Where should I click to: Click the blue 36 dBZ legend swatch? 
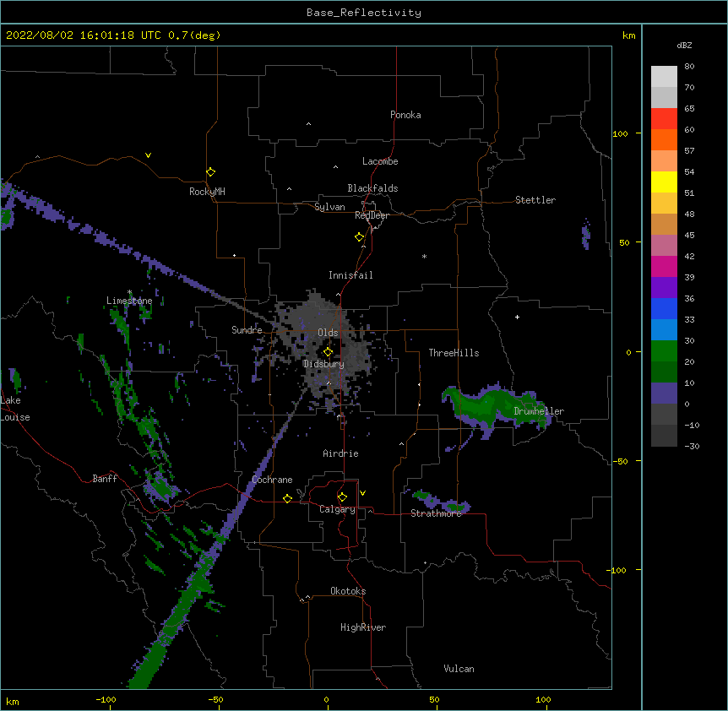click(x=664, y=308)
